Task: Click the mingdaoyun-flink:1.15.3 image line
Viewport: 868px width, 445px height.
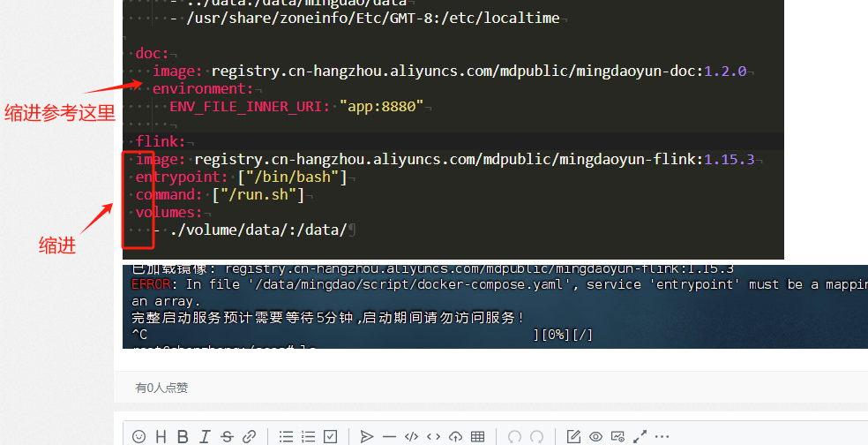Action: tap(445, 160)
